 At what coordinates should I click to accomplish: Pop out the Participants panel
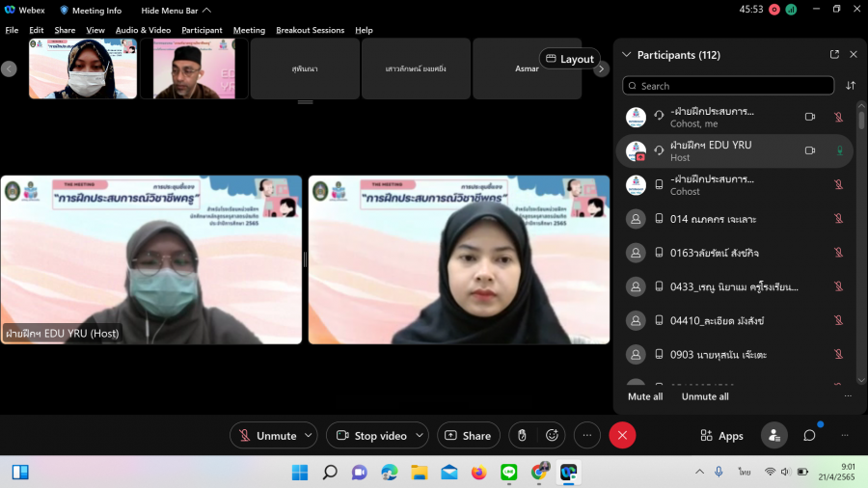point(834,55)
